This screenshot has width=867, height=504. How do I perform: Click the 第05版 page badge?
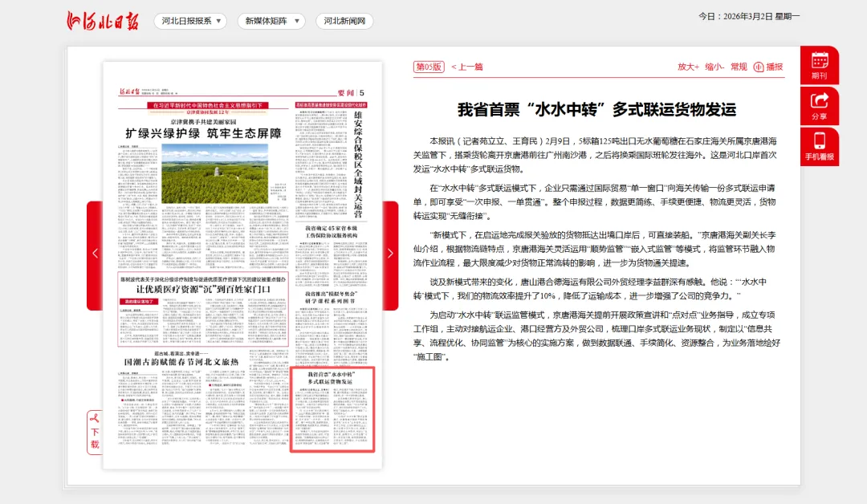click(429, 67)
